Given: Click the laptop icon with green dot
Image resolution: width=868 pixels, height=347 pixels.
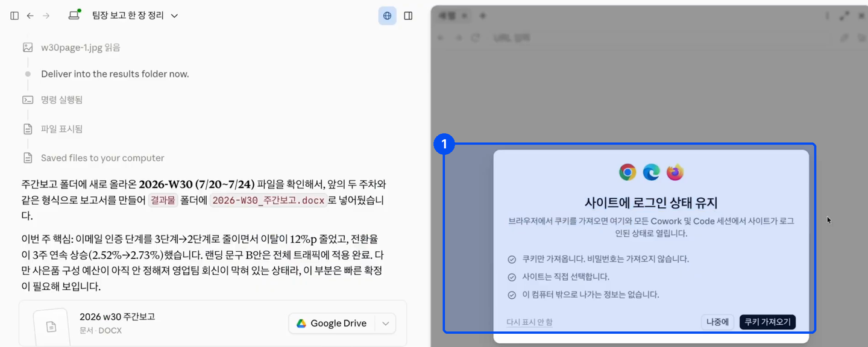Looking at the screenshot, I should click(x=75, y=15).
